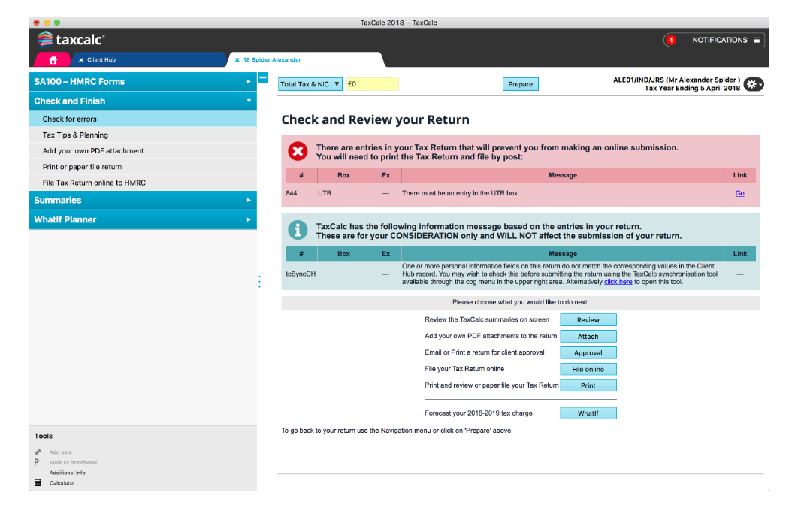Select File Tax Return online to HMRC
Viewport: 798px width, 532px height.
point(94,183)
